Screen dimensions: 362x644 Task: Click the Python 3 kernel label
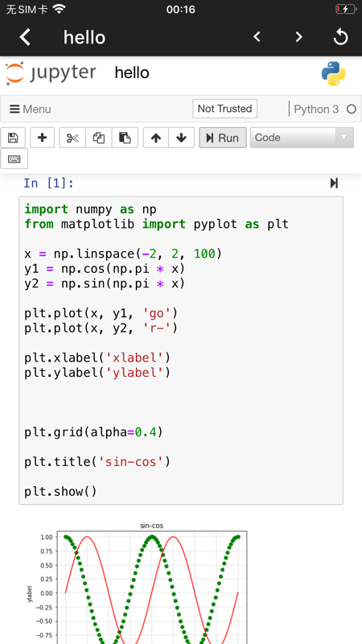[x=316, y=109]
